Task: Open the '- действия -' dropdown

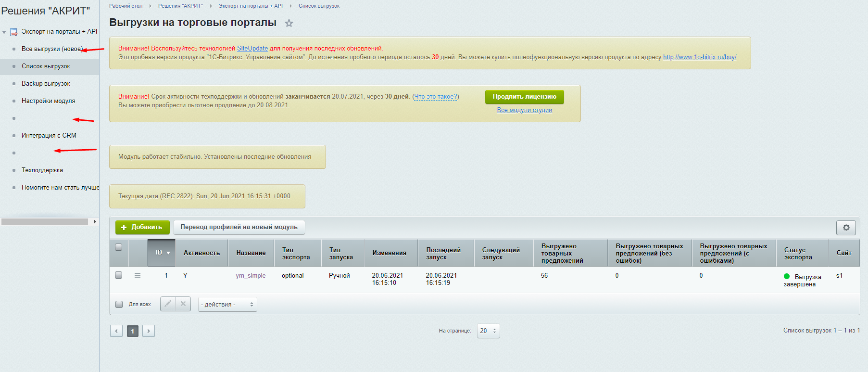Action: tap(227, 304)
